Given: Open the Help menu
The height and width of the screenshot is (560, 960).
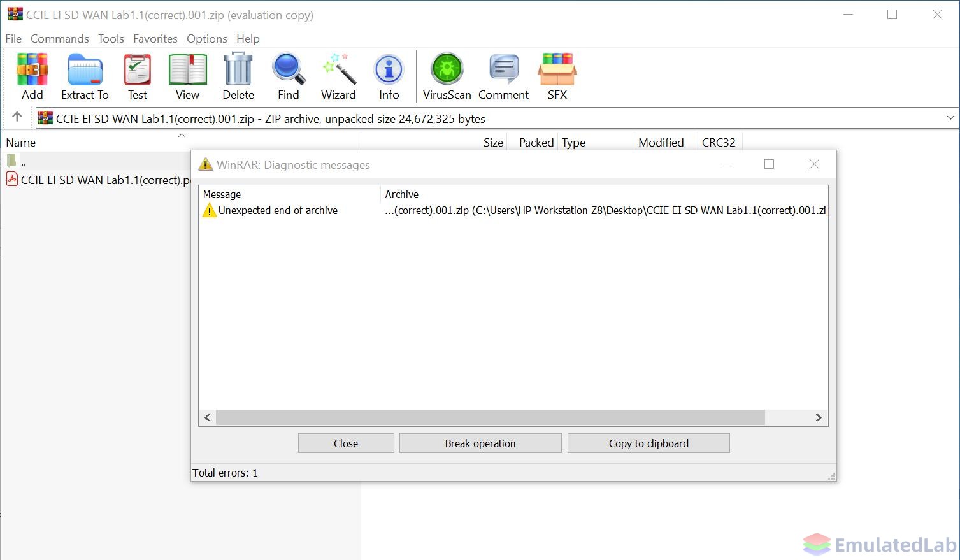Looking at the screenshot, I should point(248,39).
